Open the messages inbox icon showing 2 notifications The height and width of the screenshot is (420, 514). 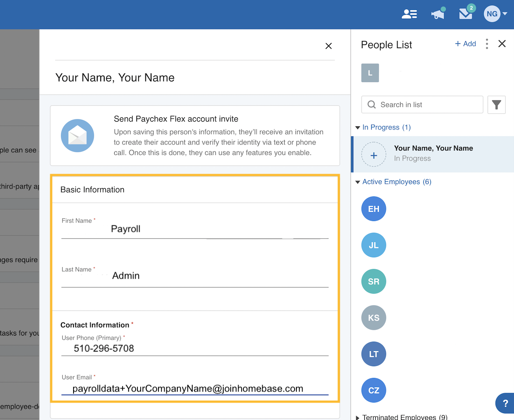point(465,14)
